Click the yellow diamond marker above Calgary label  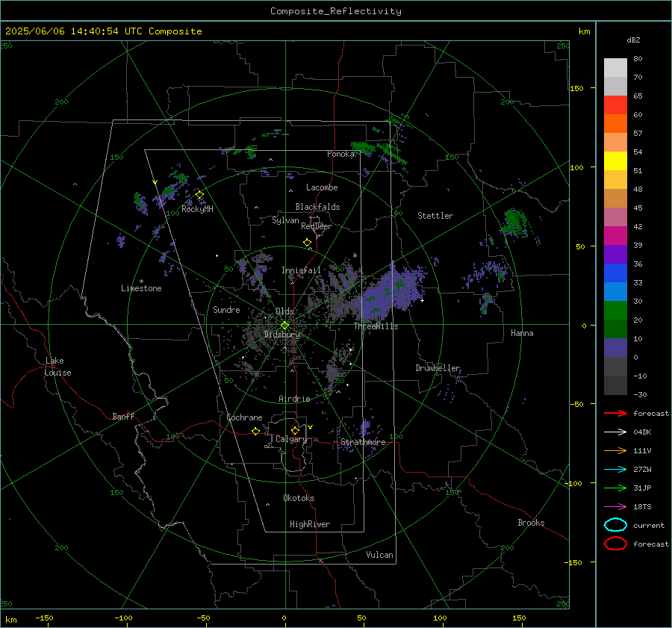coord(295,430)
